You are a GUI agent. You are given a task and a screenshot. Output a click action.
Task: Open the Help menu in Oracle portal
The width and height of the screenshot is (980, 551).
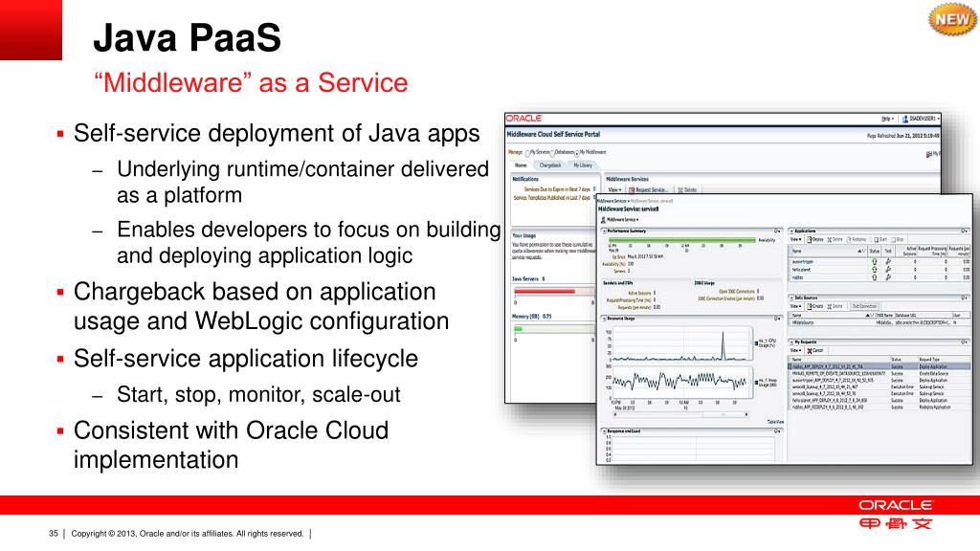(887, 118)
